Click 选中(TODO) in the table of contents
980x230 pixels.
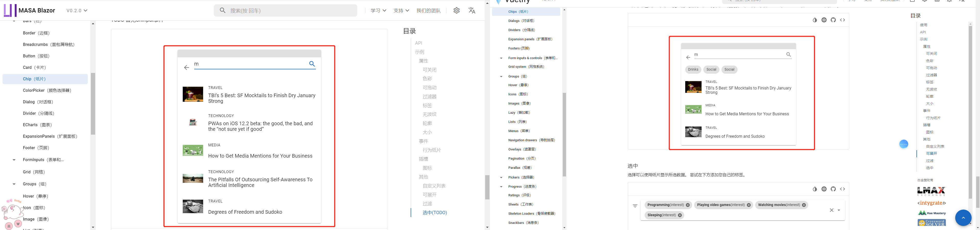coord(434,212)
